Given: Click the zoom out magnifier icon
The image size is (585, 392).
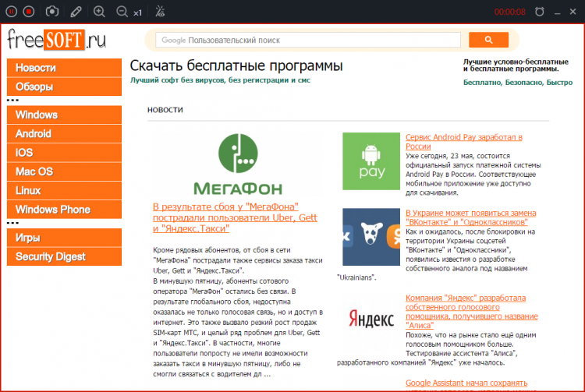Looking at the screenshot, I should (122, 12).
